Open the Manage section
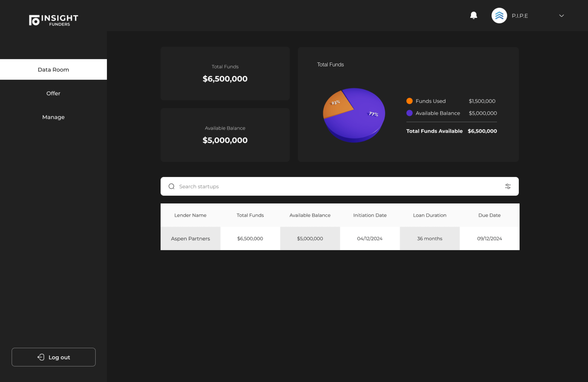This screenshot has width=588, height=382. 53,117
